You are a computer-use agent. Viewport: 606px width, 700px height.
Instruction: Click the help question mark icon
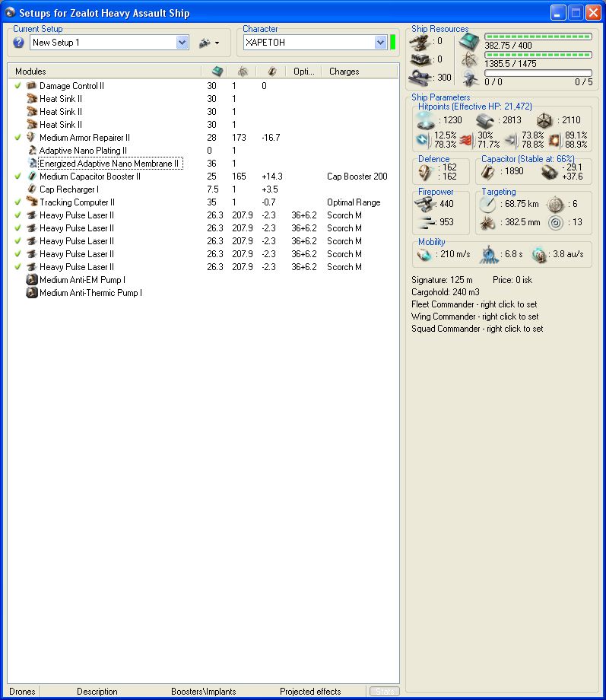18,43
